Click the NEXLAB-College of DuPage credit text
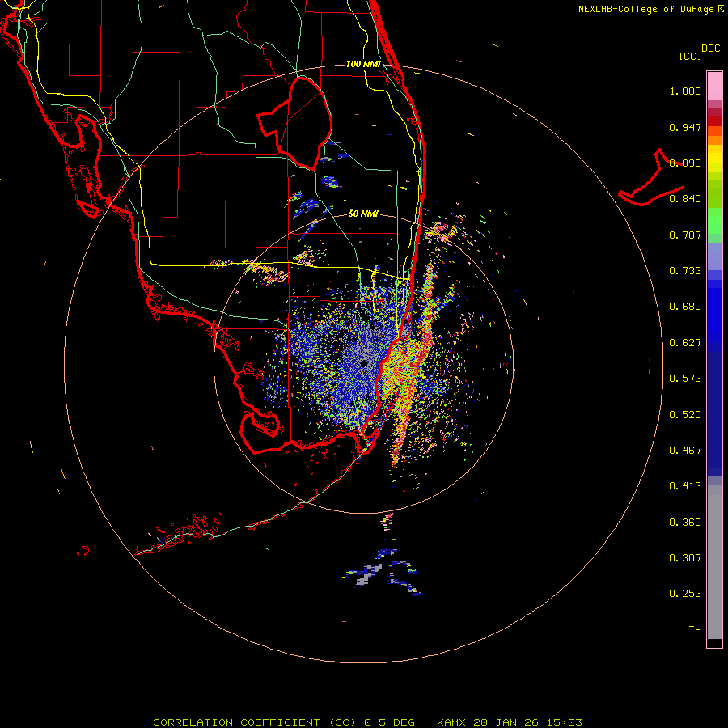Image resolution: width=728 pixels, height=728 pixels. (x=648, y=9)
